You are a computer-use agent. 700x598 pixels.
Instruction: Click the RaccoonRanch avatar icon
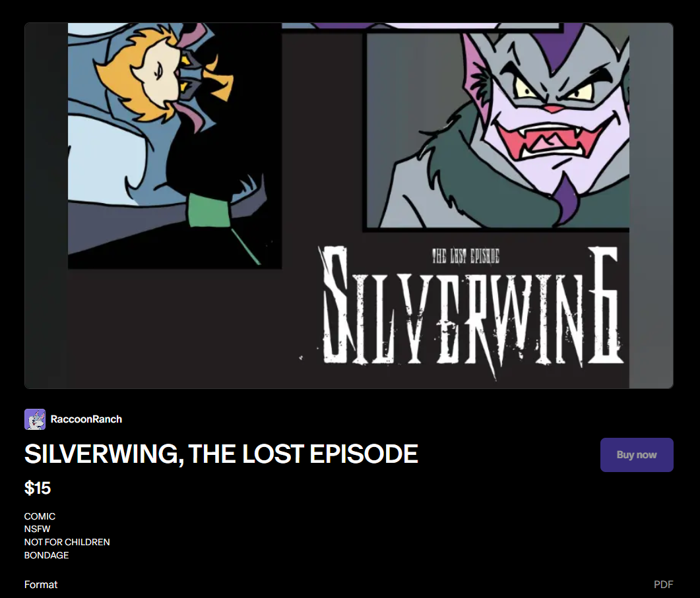pos(35,419)
